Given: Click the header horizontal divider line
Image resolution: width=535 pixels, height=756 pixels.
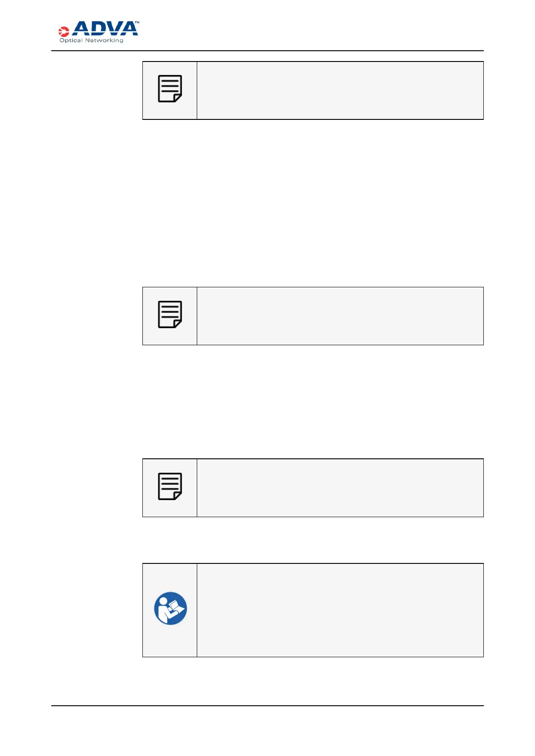Looking at the screenshot, I should [x=267, y=51].
